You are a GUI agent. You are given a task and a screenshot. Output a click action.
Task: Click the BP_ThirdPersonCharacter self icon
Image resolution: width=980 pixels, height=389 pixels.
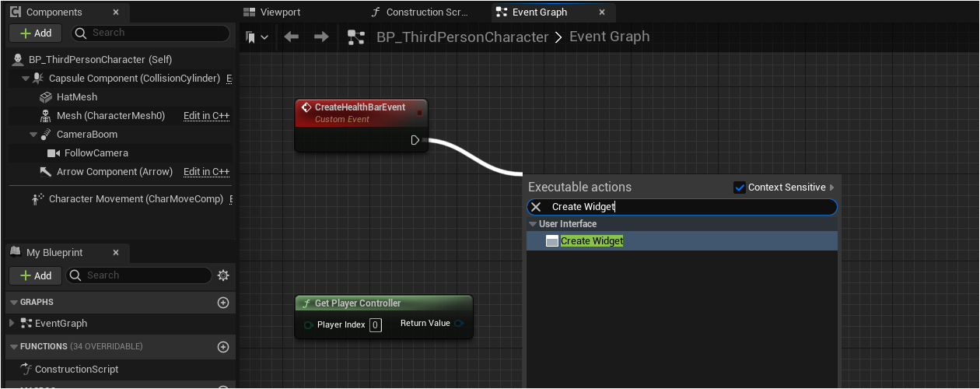point(18,60)
